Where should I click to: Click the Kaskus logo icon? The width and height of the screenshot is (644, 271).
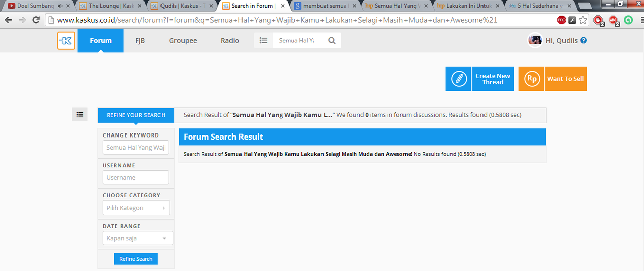click(x=66, y=41)
